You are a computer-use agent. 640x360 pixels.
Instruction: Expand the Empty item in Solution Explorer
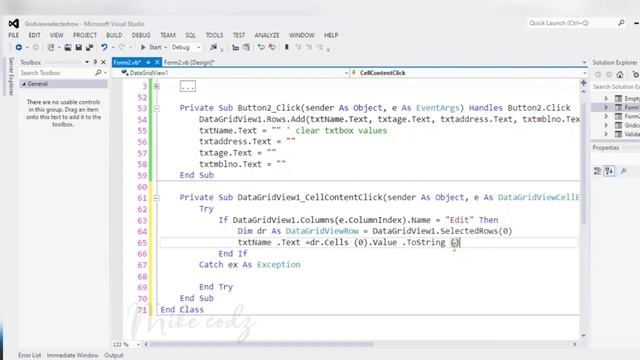607,98
